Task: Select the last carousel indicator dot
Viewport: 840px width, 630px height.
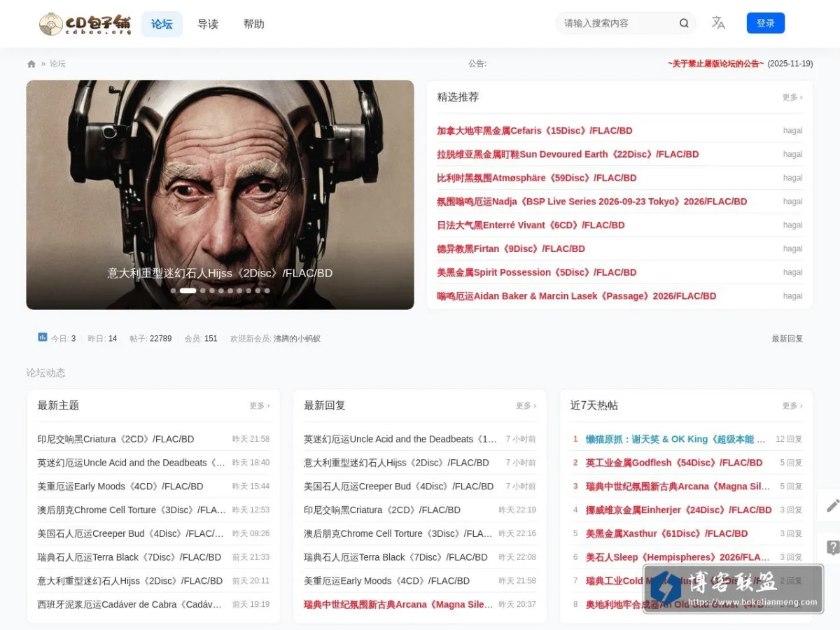Action: point(267,290)
